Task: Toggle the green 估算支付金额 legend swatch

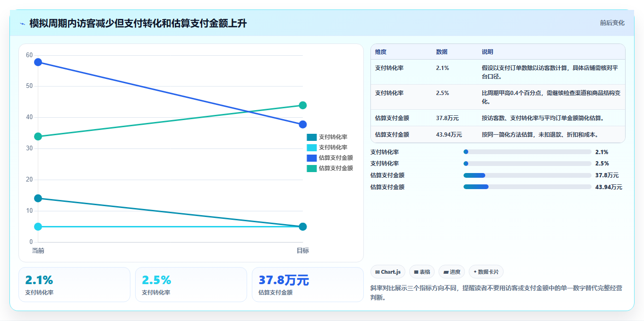Action: [x=312, y=168]
